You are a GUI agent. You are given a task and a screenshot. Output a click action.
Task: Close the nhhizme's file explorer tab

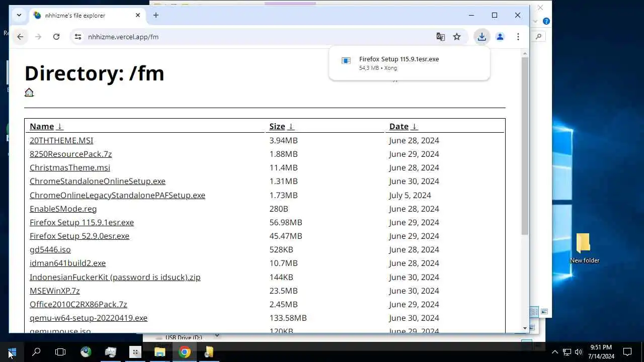(x=138, y=15)
